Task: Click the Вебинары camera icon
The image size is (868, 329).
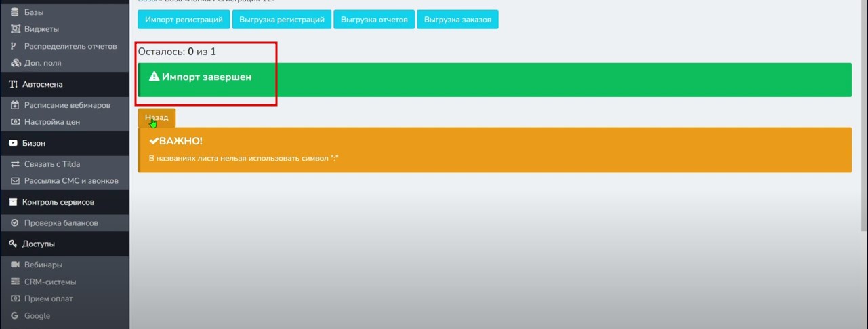Action: [16, 265]
